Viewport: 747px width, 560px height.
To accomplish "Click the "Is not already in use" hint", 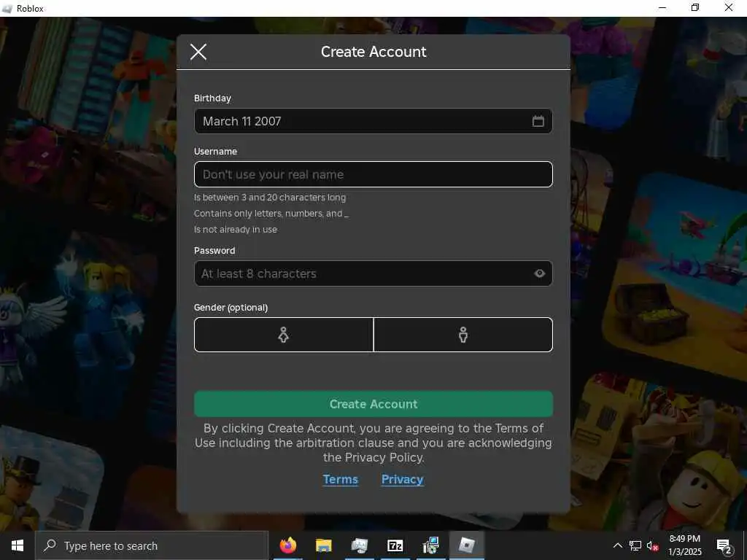I will [x=236, y=230].
